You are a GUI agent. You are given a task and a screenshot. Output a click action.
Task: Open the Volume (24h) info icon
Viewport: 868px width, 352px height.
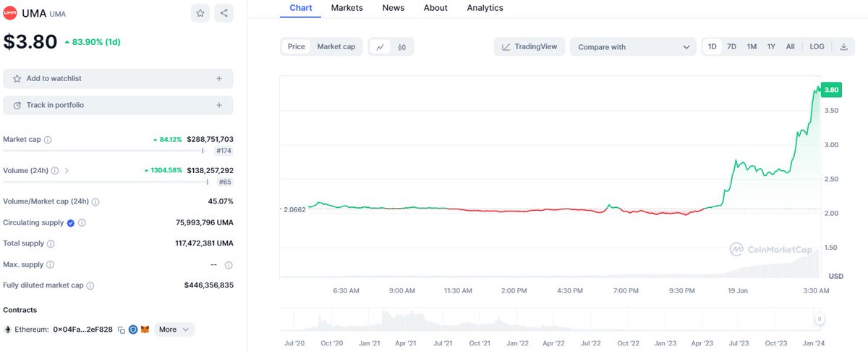point(55,171)
